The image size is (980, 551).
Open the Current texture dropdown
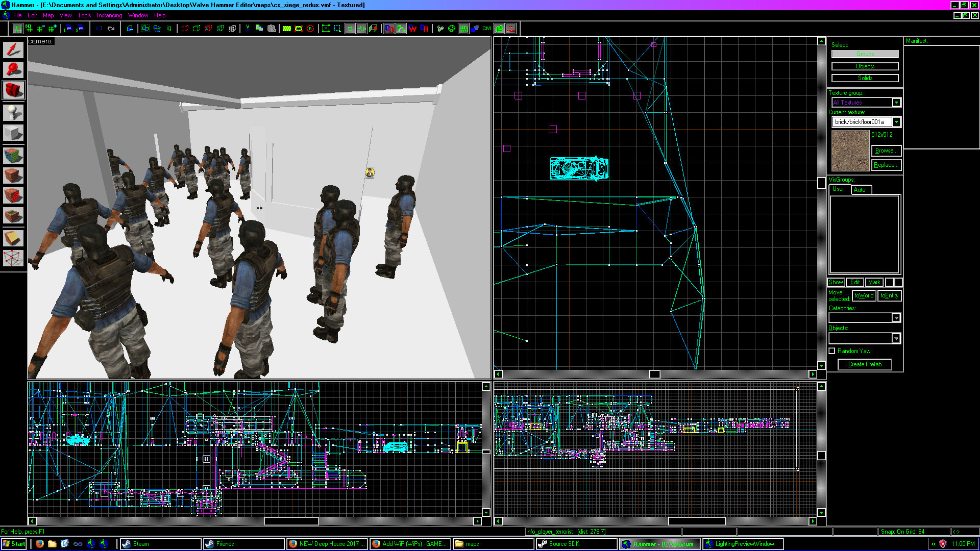(896, 122)
